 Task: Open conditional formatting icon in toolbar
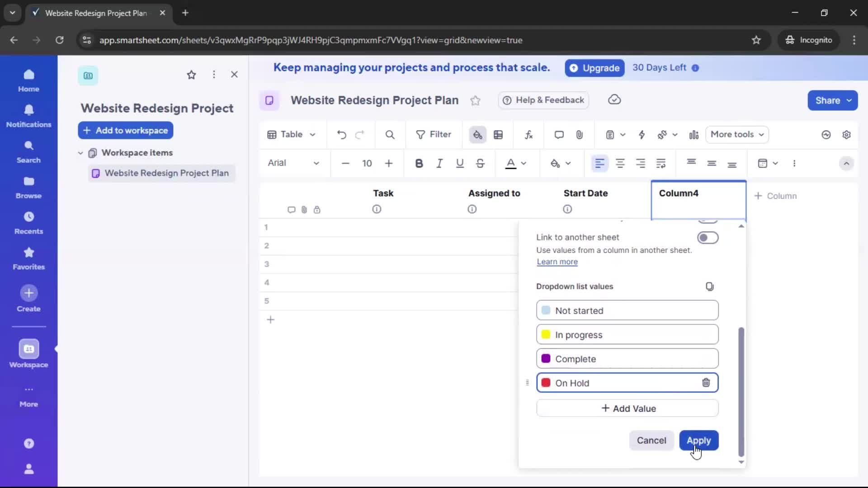[x=499, y=135]
